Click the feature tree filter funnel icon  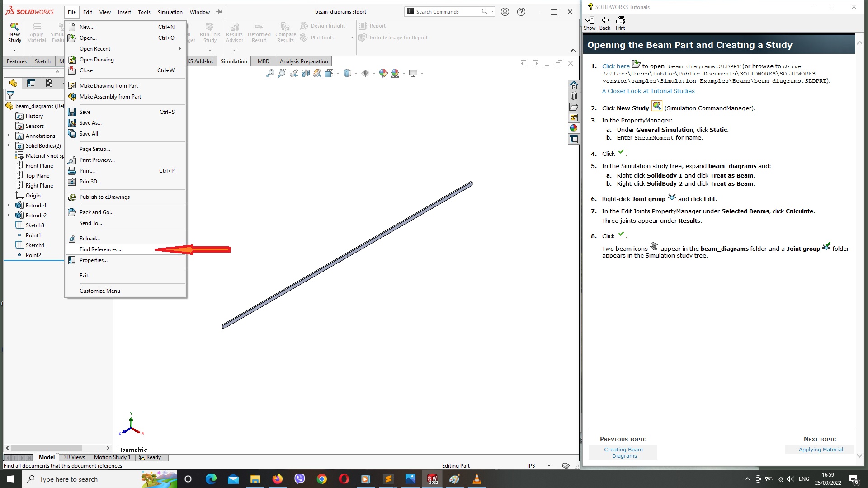10,95
